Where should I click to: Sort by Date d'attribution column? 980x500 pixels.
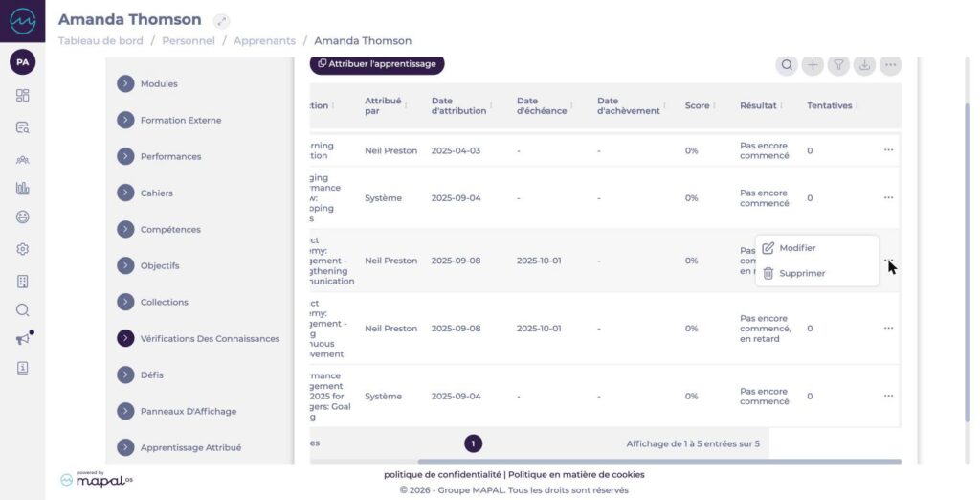point(462,105)
